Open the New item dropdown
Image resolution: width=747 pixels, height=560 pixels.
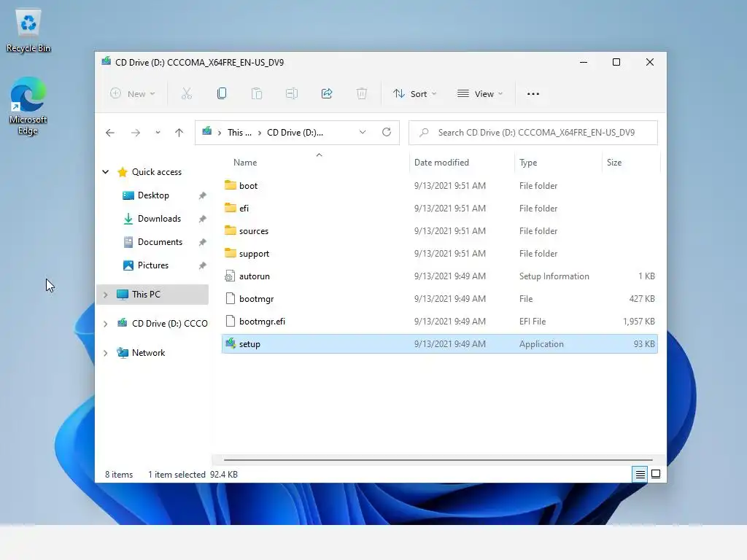tap(133, 94)
